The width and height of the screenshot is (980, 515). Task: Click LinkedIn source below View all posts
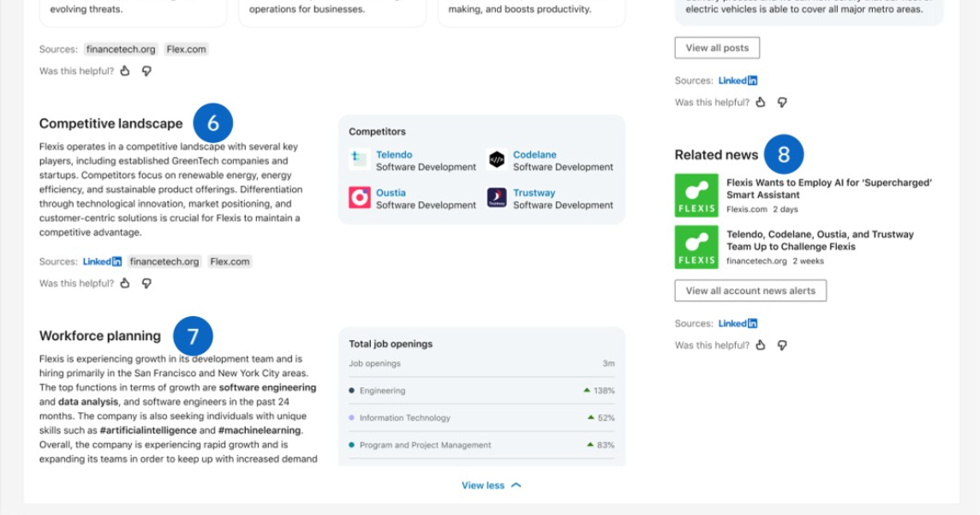[x=738, y=80]
